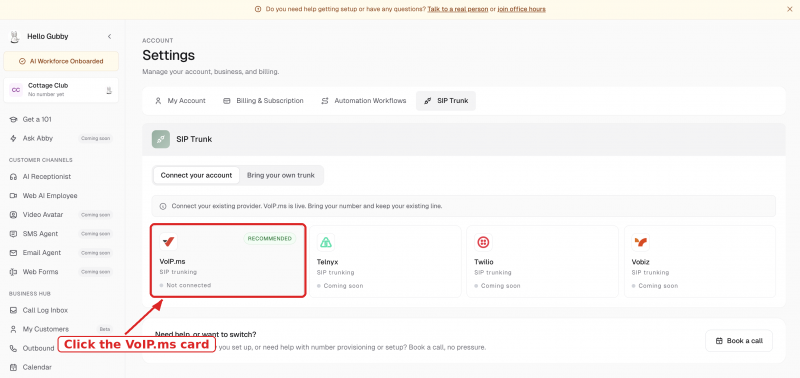
Task: Select the Bring your own trunk option
Action: tap(281, 175)
